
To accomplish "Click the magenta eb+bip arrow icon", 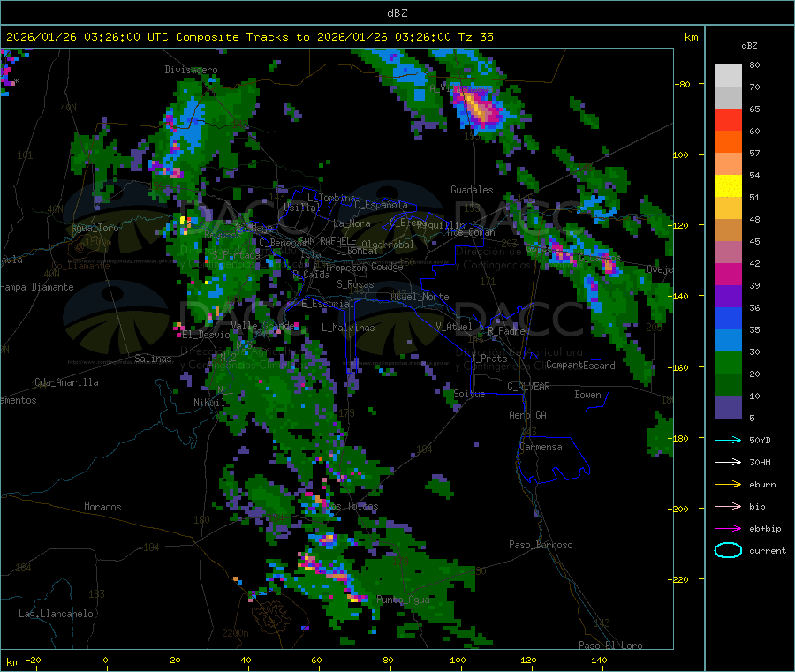I will 728,528.
